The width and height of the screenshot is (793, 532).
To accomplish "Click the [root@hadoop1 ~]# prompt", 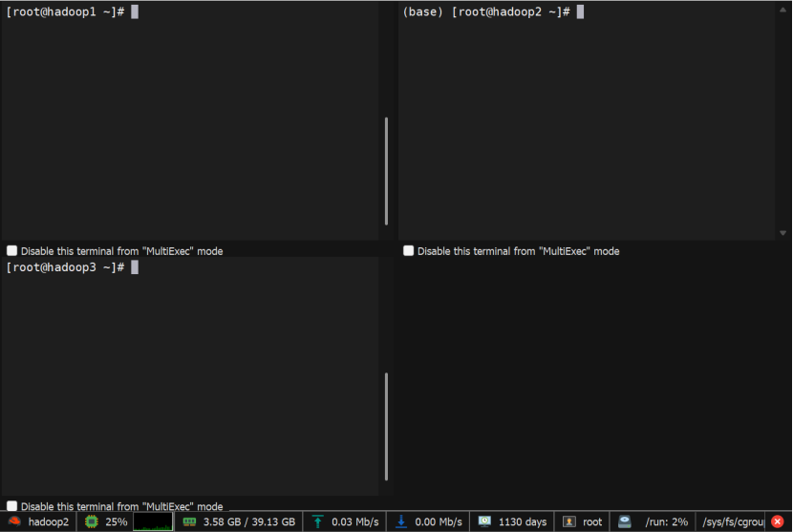I will (65, 12).
